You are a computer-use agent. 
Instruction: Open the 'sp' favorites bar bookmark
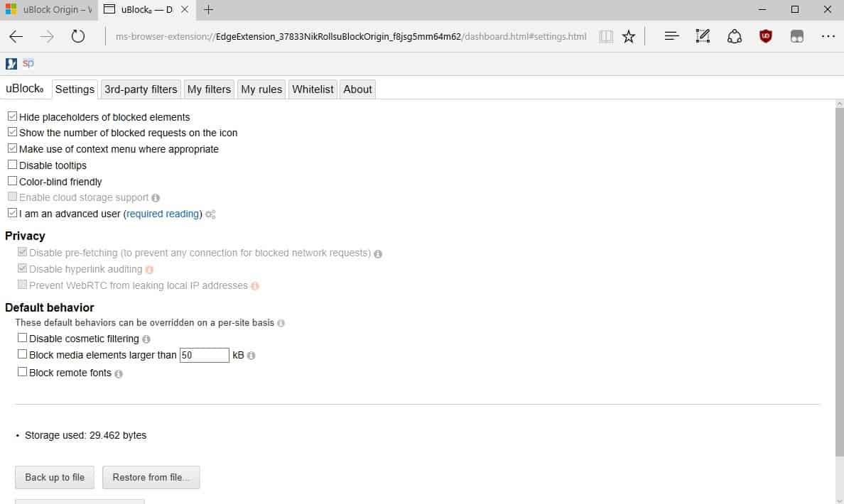pyautogui.click(x=28, y=63)
